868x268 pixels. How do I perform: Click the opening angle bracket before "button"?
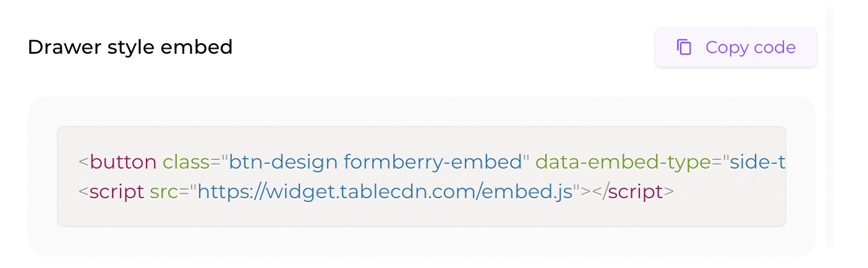point(83,162)
